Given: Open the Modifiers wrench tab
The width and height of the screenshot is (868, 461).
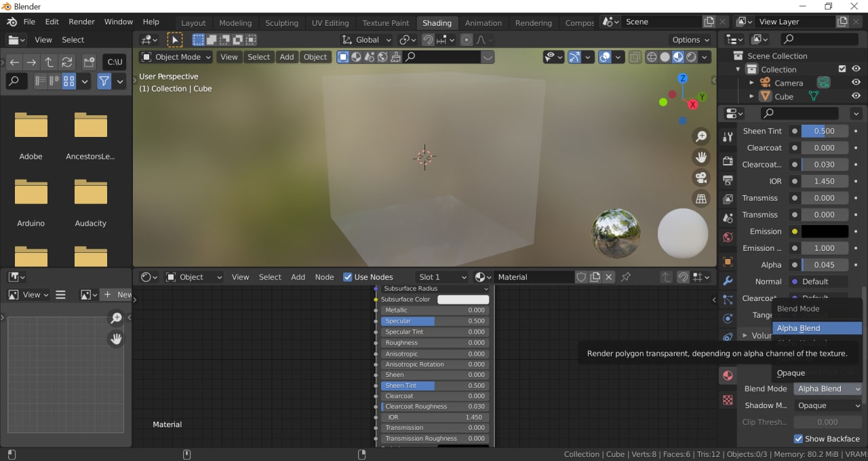Looking at the screenshot, I should (x=728, y=280).
